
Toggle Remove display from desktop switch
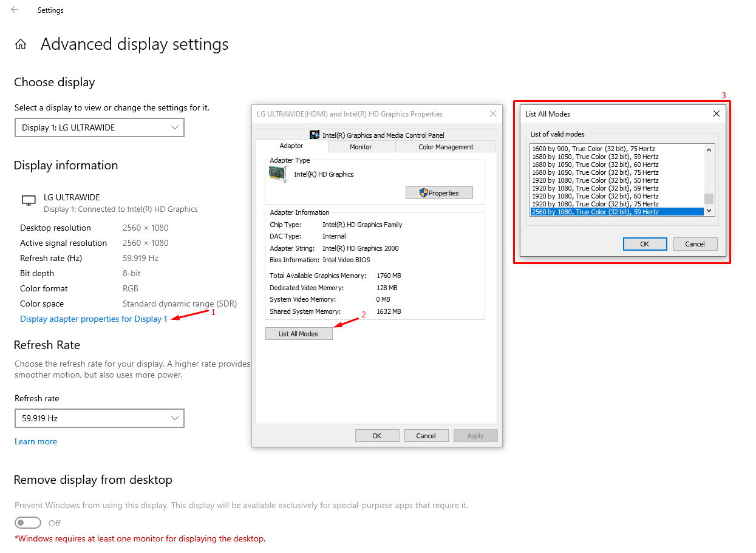(28, 523)
